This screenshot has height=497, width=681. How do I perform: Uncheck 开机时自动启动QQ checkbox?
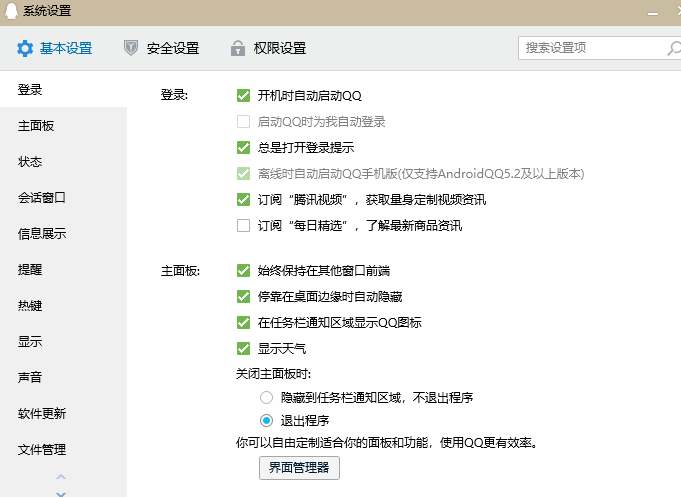(243, 96)
